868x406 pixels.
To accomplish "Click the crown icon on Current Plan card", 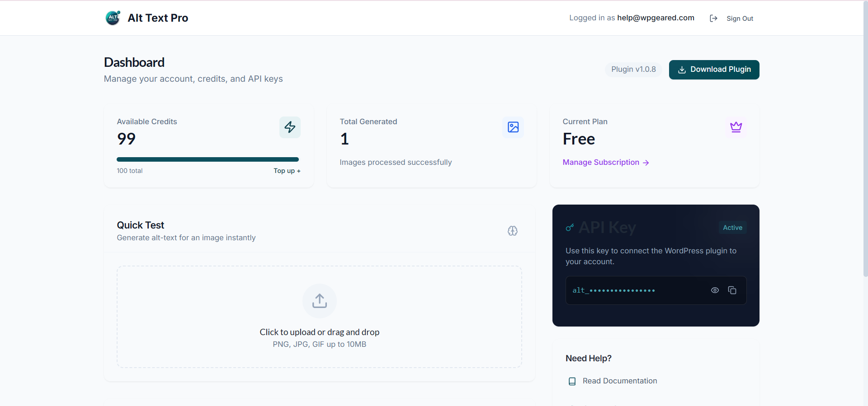I will 736,127.
